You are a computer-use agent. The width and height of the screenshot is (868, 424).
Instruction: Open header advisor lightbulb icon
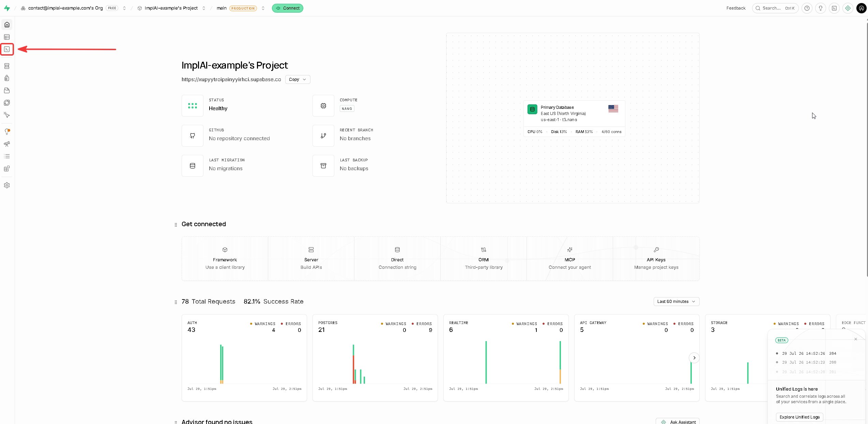(x=821, y=8)
